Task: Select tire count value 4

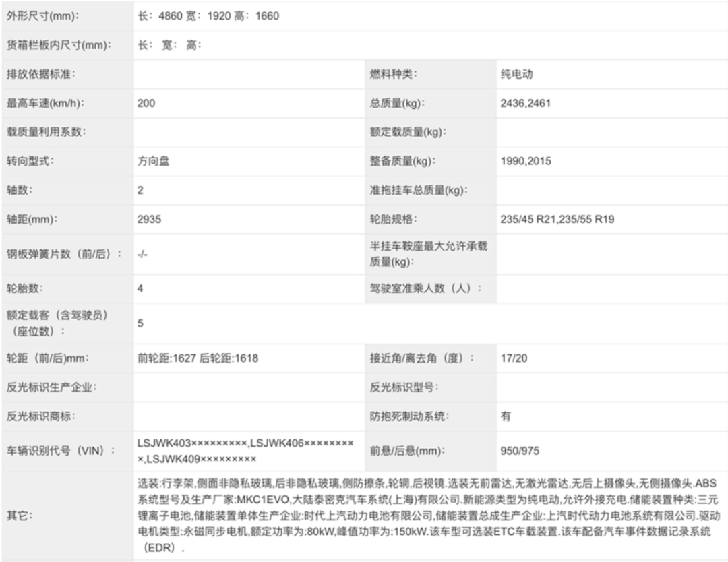Action: 140,288
